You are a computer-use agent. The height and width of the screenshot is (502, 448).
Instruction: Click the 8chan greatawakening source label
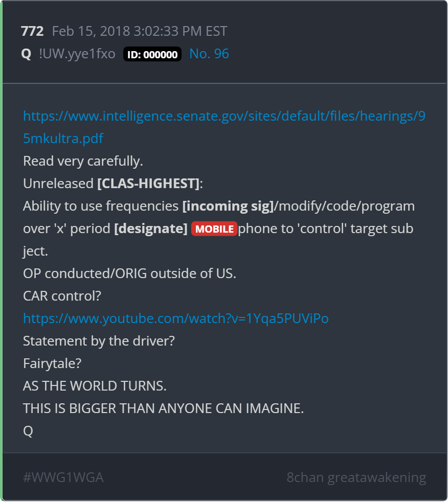point(356,477)
